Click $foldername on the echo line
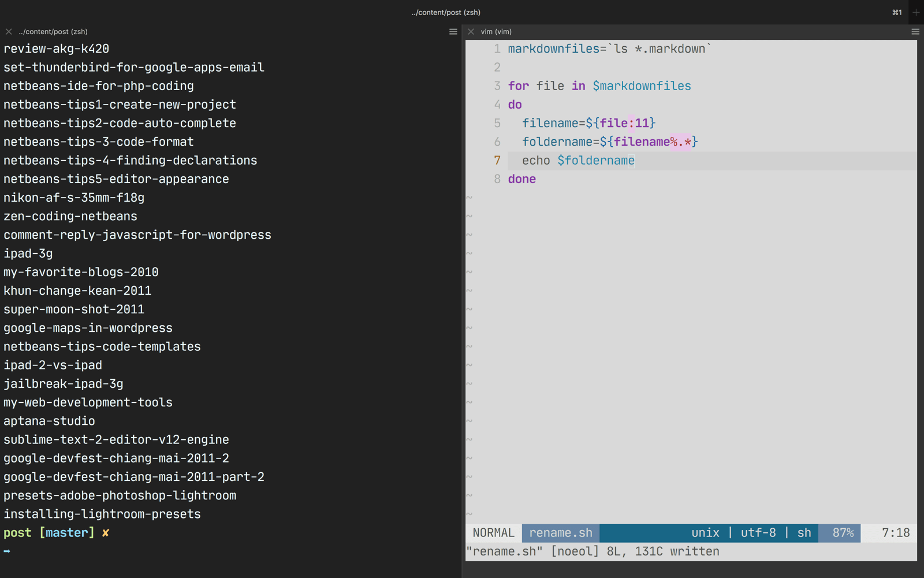The height and width of the screenshot is (578, 924). pos(596,161)
